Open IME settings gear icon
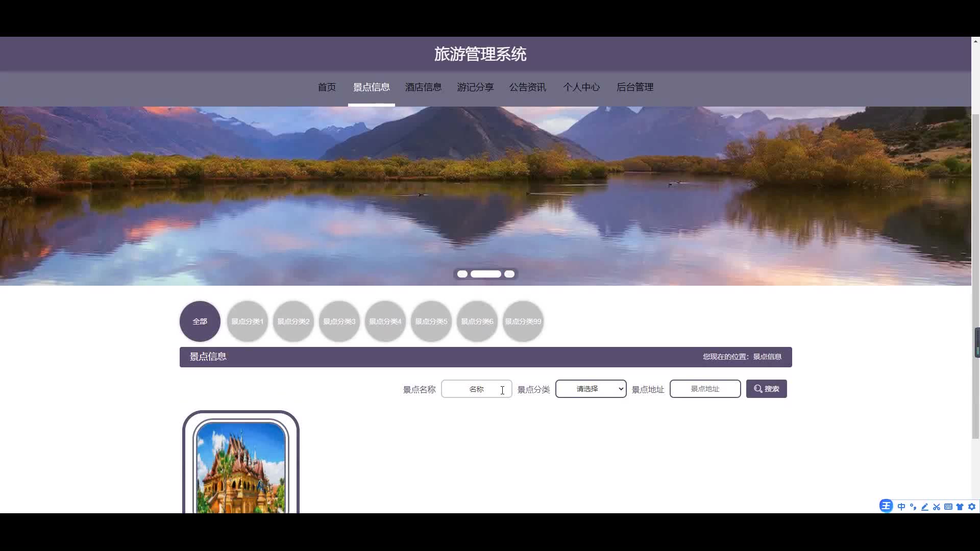The height and width of the screenshot is (551, 980). (x=972, y=507)
